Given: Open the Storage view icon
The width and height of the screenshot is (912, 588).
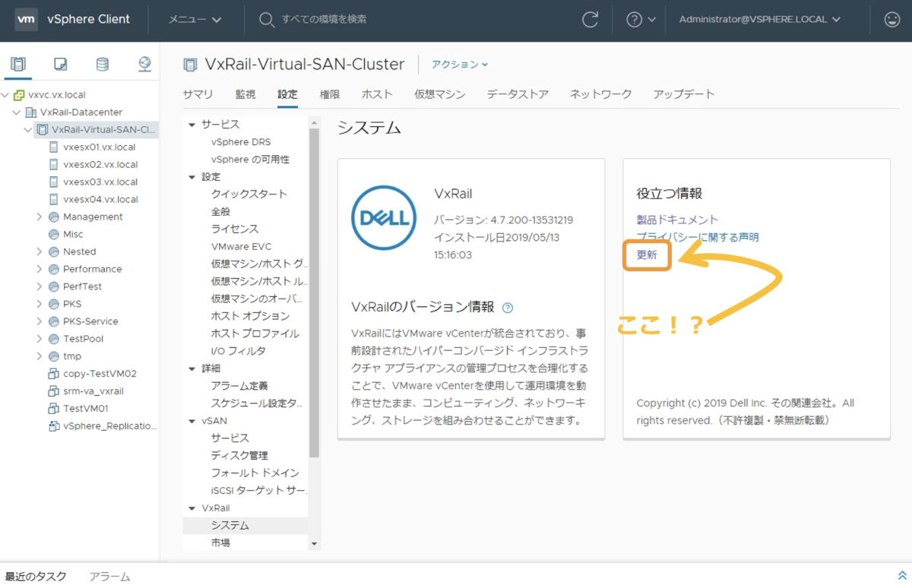Looking at the screenshot, I should [103, 65].
